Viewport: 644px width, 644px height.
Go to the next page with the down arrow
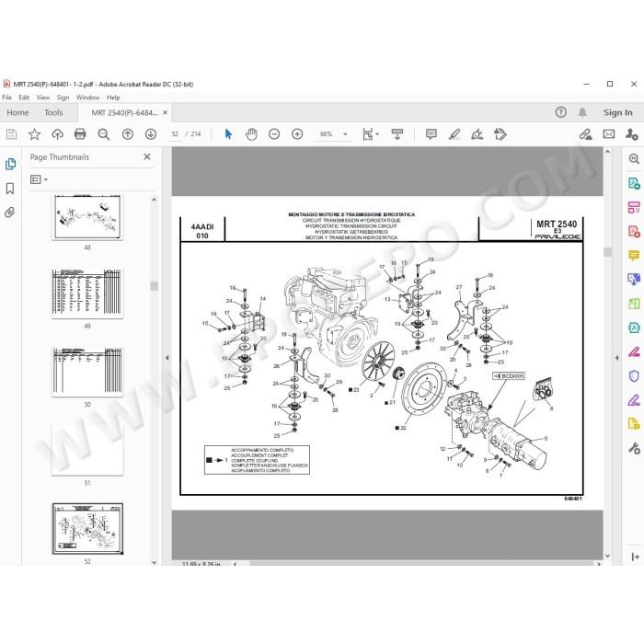pyautogui.click(x=151, y=134)
